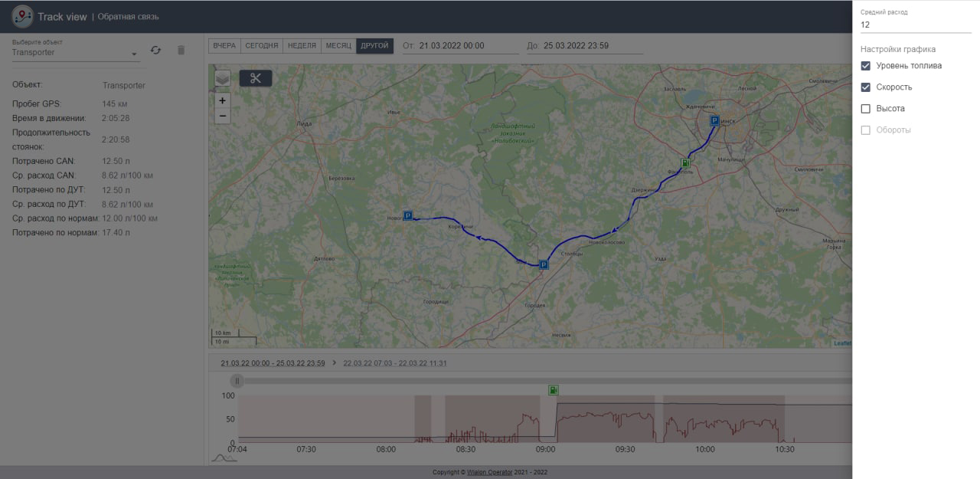Disable the Скорость chart option
The image size is (980, 479).
(x=866, y=87)
